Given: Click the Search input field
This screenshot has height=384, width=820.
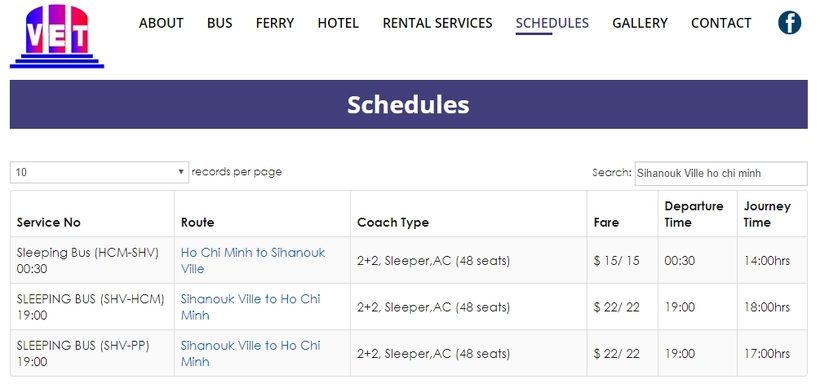Looking at the screenshot, I should [721, 173].
